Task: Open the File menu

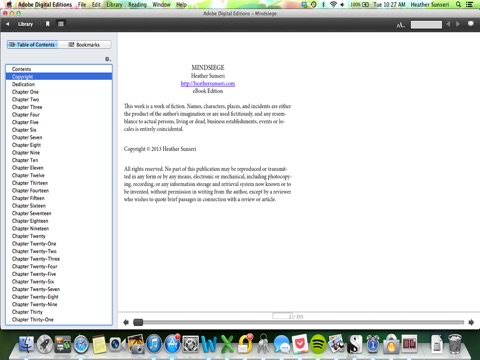Action: [x=82, y=5]
